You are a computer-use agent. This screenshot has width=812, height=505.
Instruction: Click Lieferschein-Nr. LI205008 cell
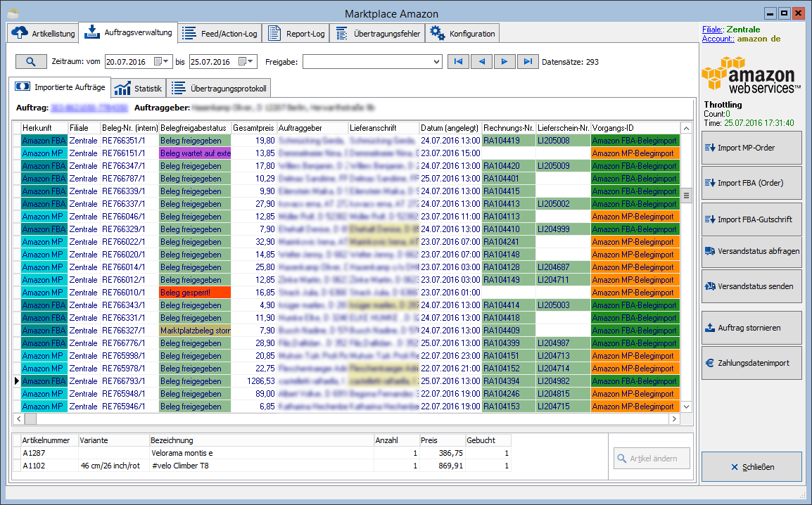[563, 141]
